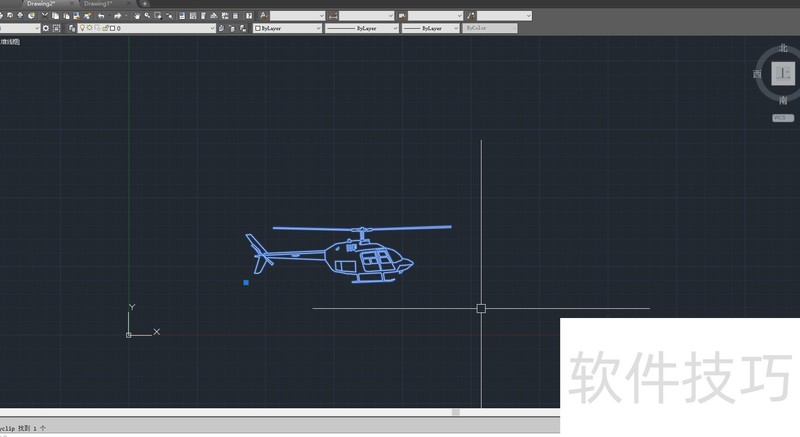Viewport: 800px width, 437px height.
Task: Click the Dimension Style icon
Action: [x=333, y=16]
